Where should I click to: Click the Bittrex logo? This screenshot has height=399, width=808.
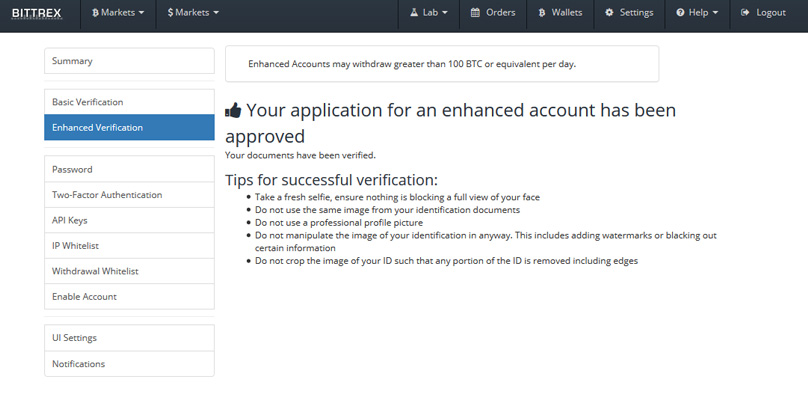click(37, 13)
